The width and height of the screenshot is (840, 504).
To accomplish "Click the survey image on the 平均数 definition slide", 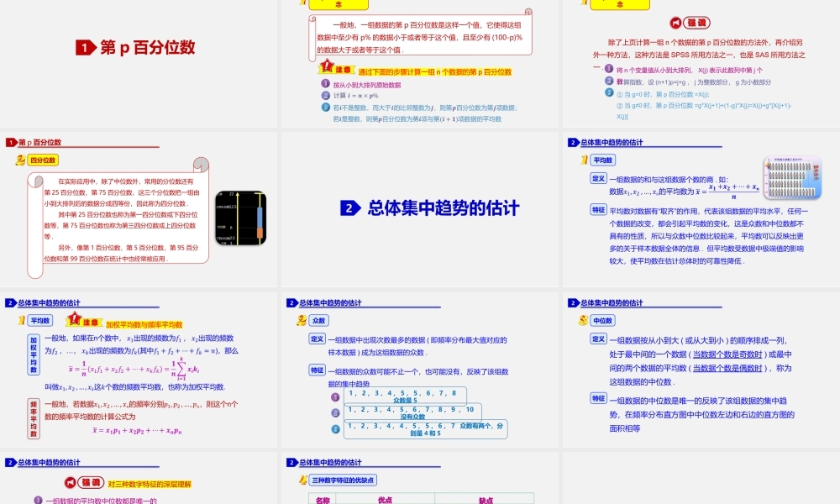I will [792, 178].
